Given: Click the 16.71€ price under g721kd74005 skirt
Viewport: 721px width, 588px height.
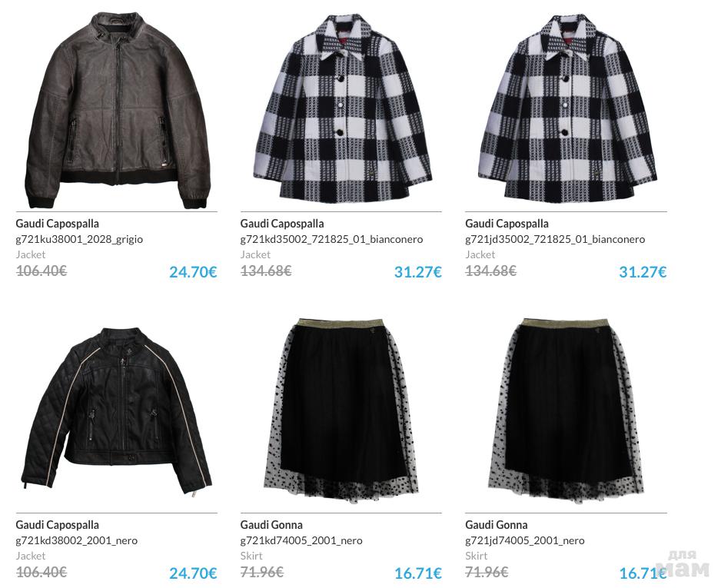Looking at the screenshot, I should [417, 573].
